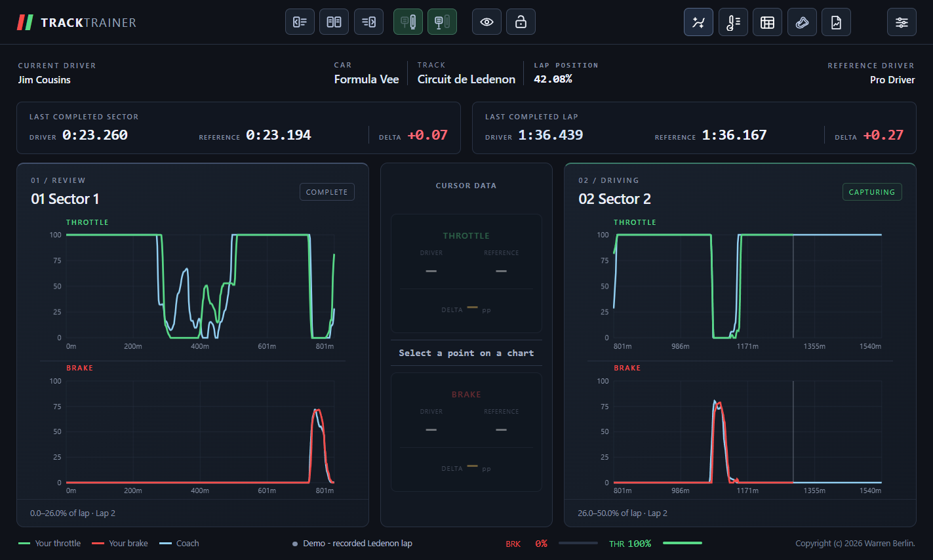Click the Your throttle legend entry
Screen dimensions: 933x560
point(50,544)
